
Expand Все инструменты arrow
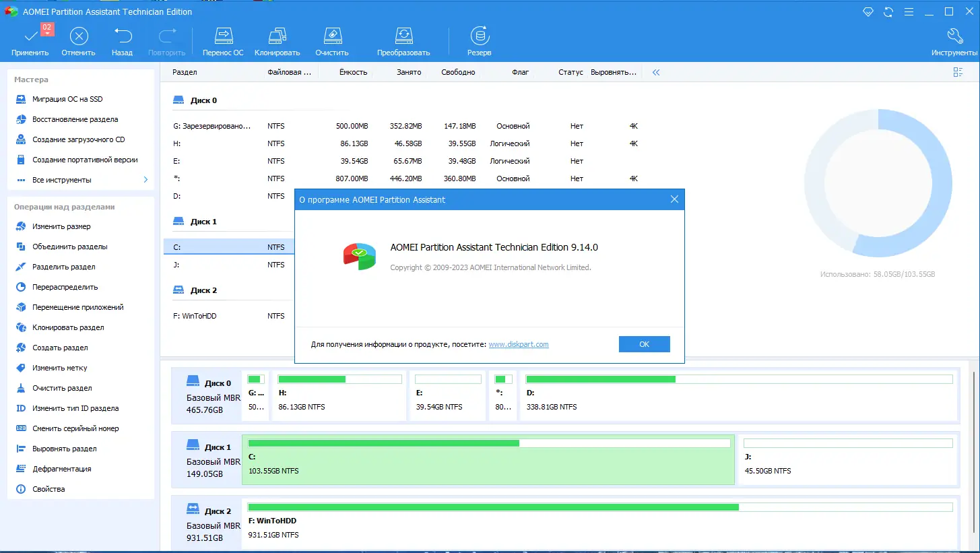[145, 180]
